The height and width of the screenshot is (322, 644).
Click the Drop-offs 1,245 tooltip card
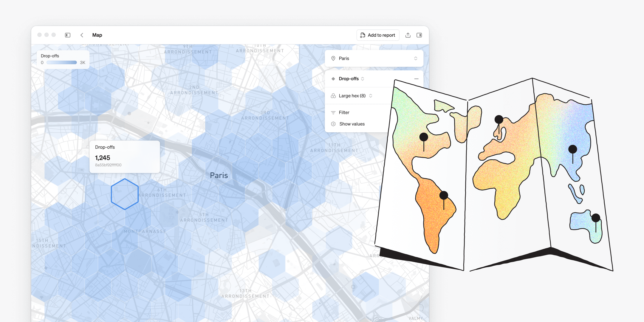[125, 157]
